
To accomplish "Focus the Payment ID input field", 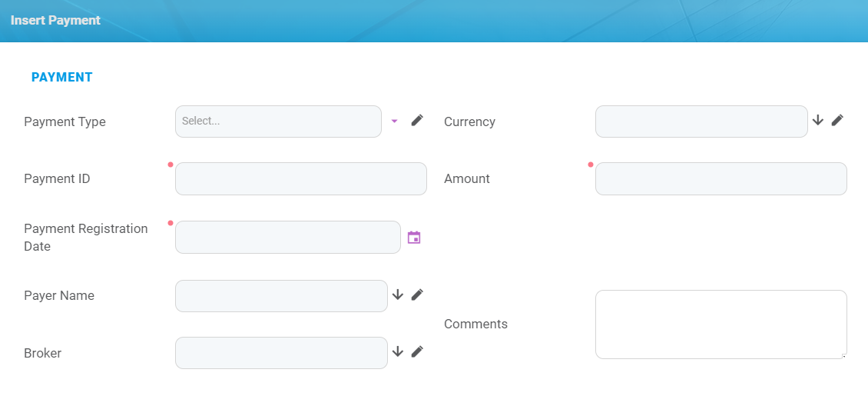I will coord(300,178).
